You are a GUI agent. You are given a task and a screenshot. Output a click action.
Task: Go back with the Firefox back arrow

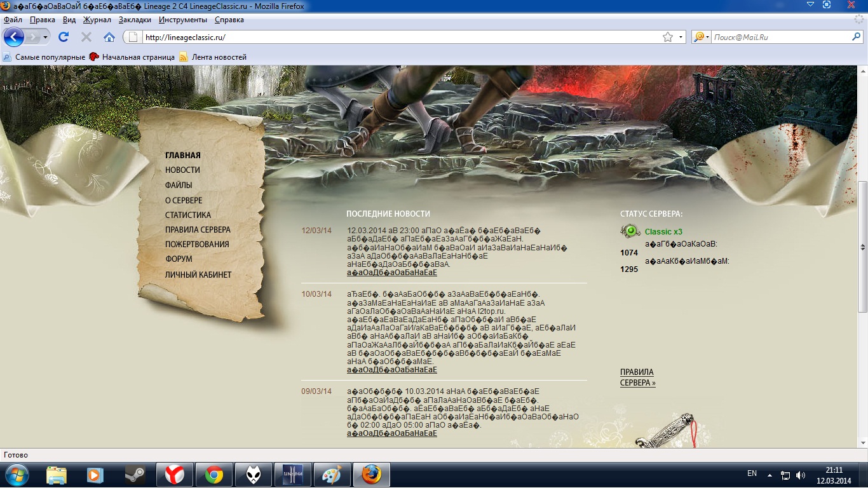(13, 37)
